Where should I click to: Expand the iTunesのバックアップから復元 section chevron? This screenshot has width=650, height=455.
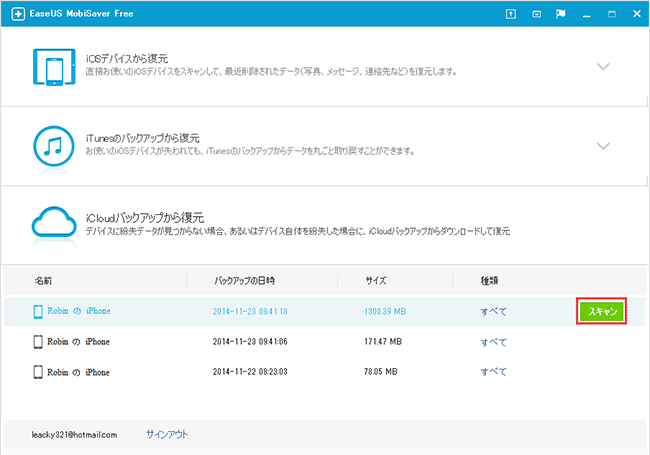(x=603, y=146)
